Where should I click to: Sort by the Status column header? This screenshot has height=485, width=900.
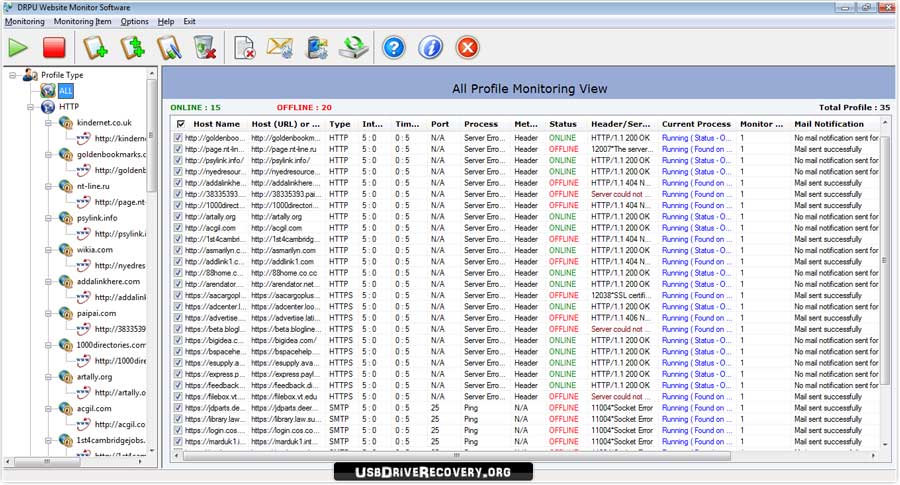coord(562,124)
